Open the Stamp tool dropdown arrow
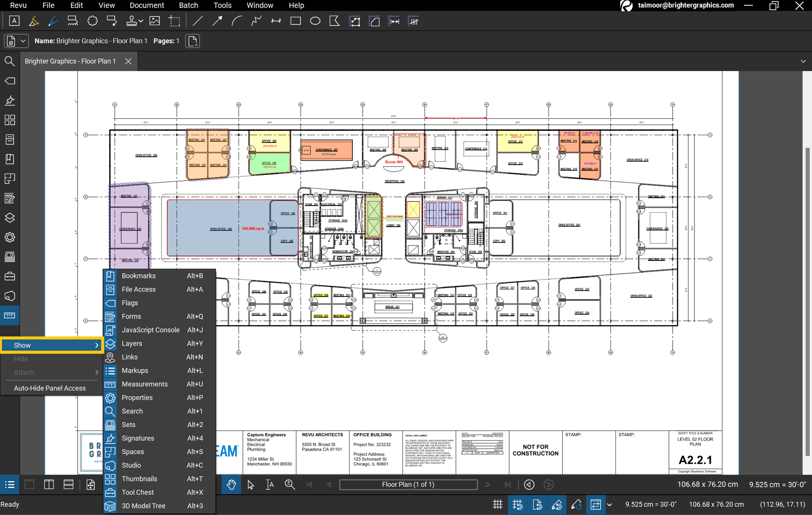Image resolution: width=812 pixels, height=515 pixels. point(141,21)
